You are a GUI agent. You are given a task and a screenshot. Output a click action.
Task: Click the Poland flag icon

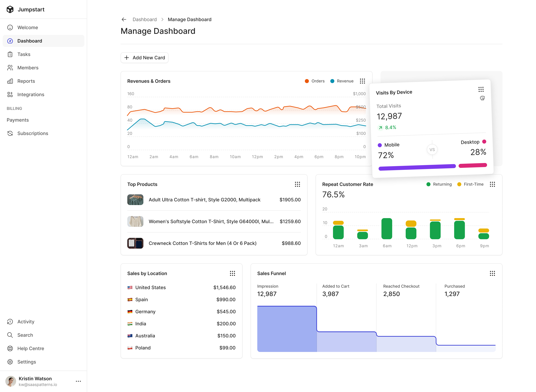coord(130,348)
